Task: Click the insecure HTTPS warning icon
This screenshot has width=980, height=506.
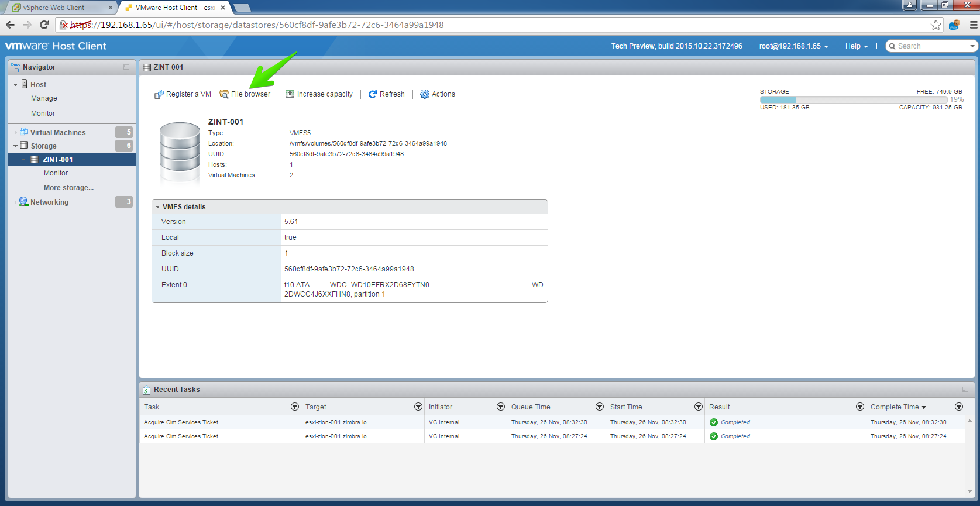Action: [x=64, y=25]
